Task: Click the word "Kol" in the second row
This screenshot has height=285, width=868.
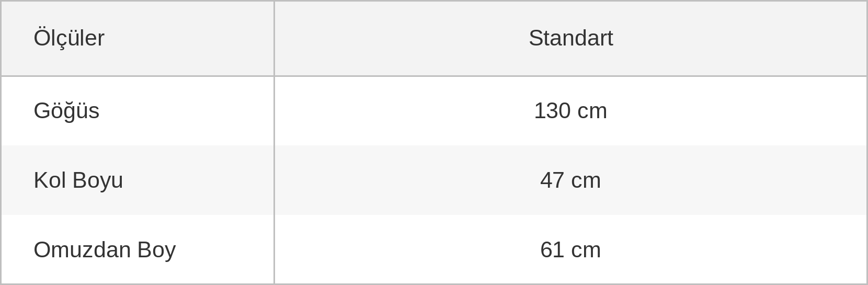Action: pos(50,180)
